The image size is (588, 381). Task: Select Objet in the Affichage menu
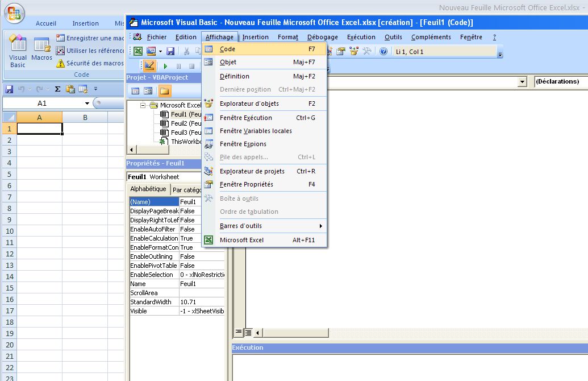(x=265, y=63)
